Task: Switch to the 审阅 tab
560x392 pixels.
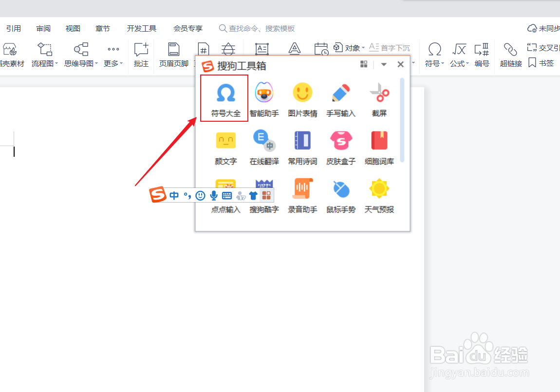Action: [x=43, y=29]
